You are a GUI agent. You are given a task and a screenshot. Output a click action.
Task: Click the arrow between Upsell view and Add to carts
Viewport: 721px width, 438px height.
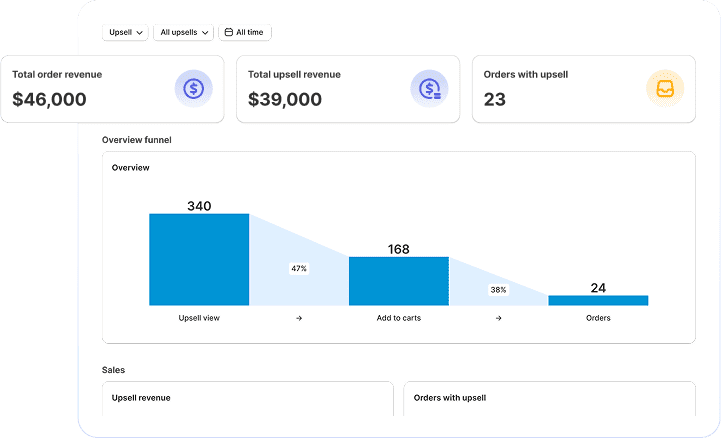pyautogui.click(x=299, y=318)
